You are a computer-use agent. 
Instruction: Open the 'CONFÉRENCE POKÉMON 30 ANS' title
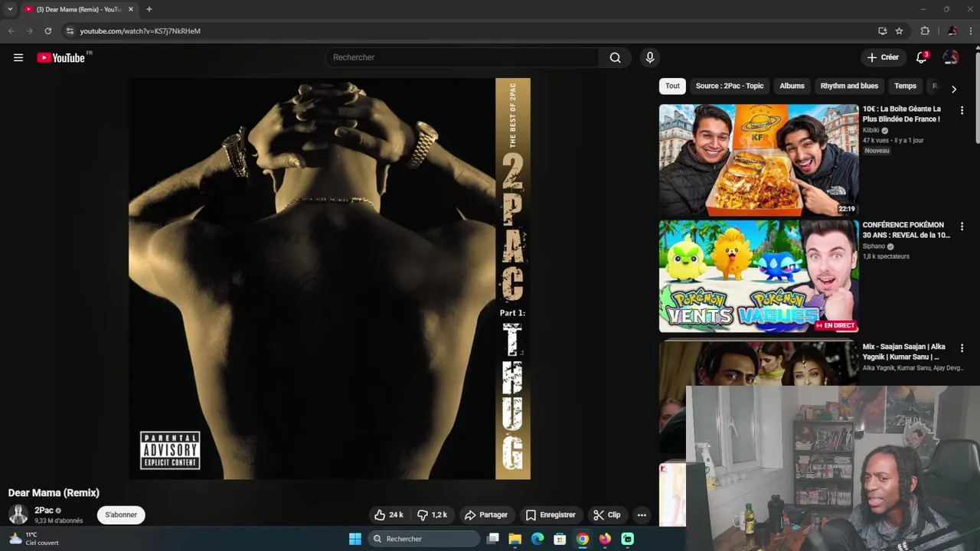coord(906,230)
